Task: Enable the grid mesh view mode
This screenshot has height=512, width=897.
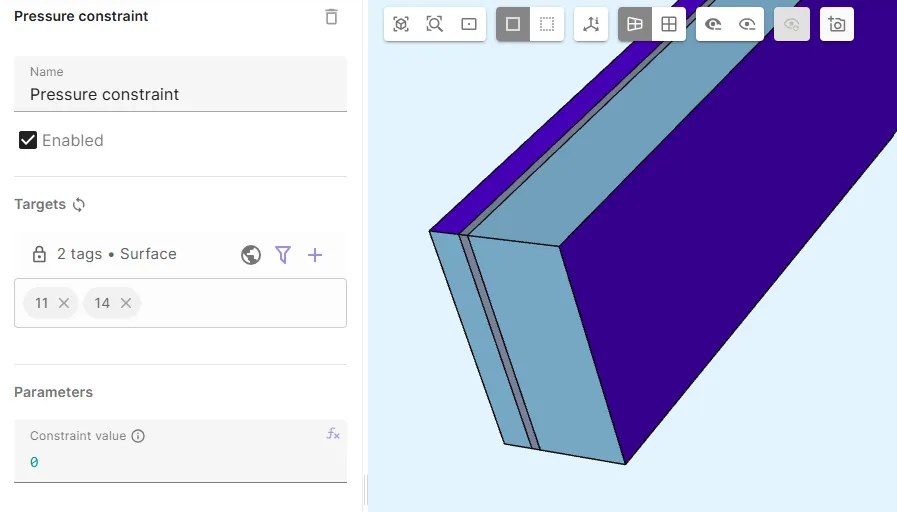Action: [x=669, y=24]
